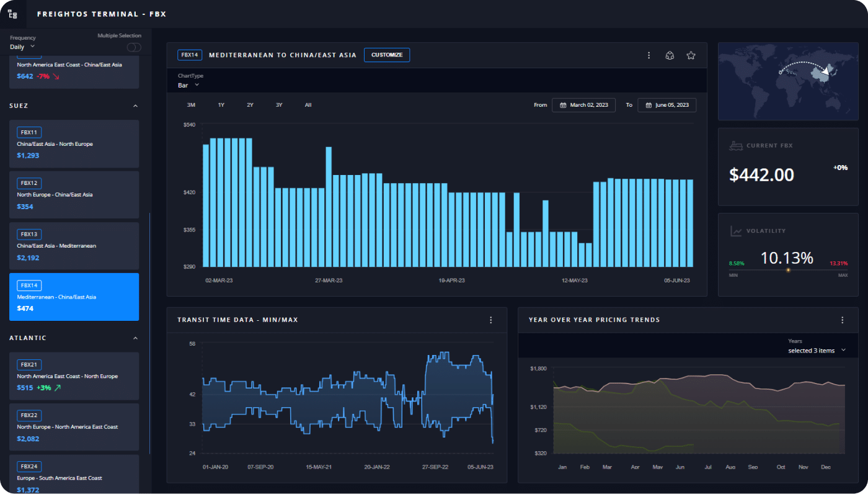Click the volatility min/max slider marker

pos(788,270)
